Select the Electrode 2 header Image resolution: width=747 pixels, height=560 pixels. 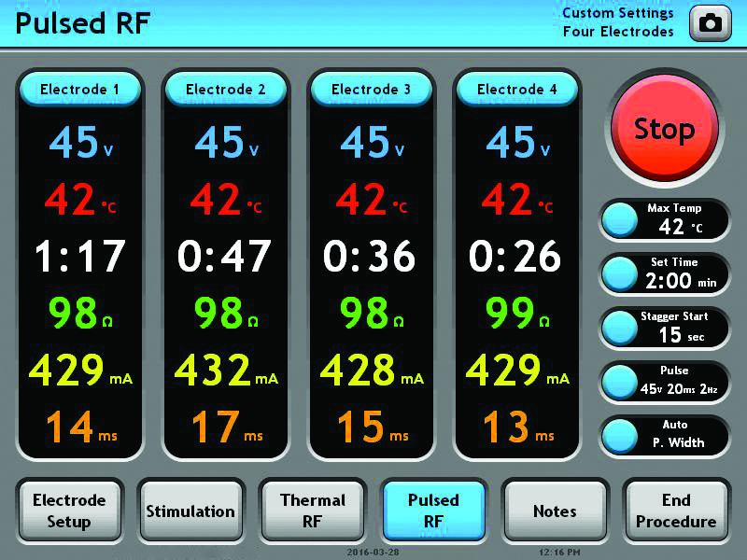pyautogui.click(x=225, y=90)
